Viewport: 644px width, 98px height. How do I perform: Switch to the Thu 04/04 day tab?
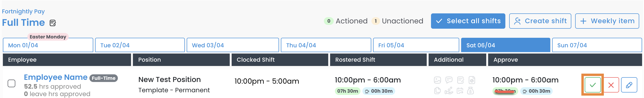326,45
